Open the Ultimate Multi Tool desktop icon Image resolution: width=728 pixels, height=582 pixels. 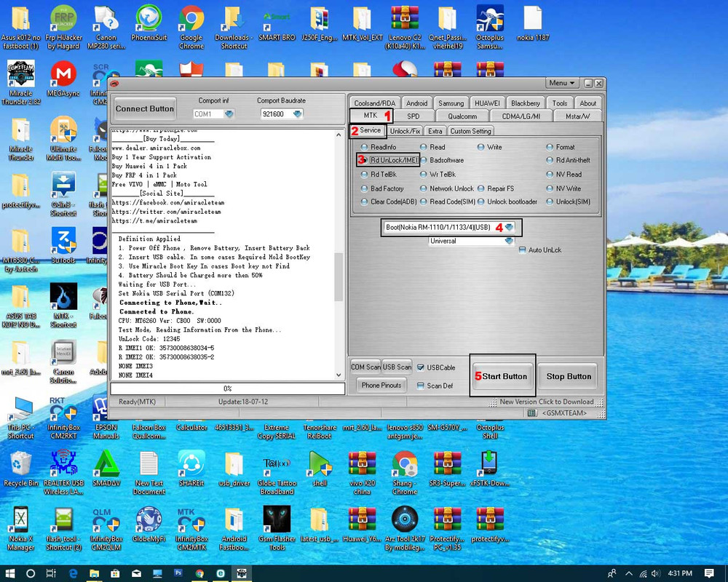point(63,138)
